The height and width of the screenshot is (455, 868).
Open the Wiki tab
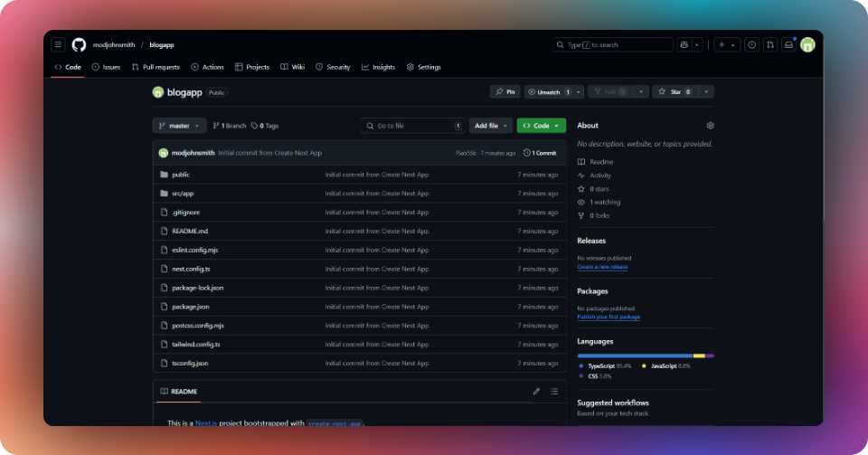pyautogui.click(x=292, y=67)
